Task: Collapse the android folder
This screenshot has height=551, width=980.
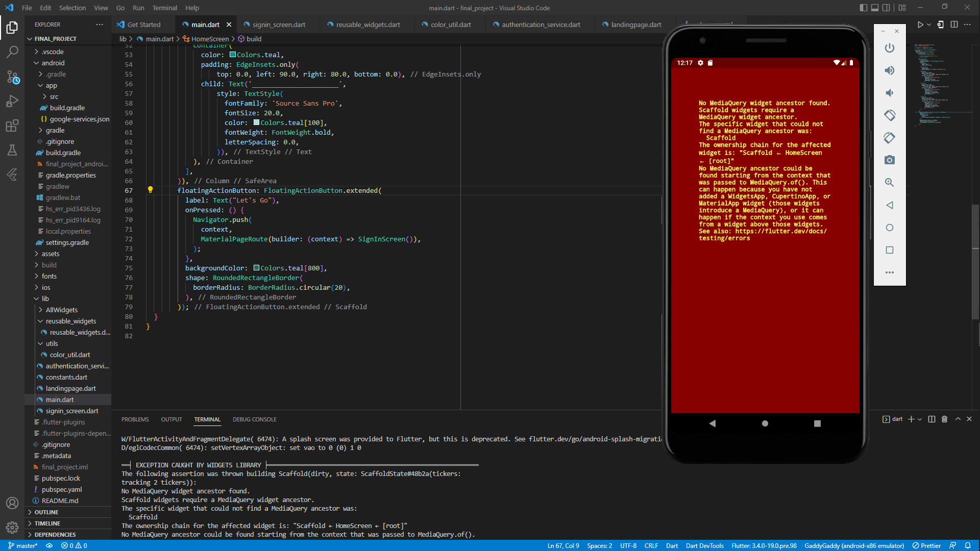Action: [x=53, y=63]
